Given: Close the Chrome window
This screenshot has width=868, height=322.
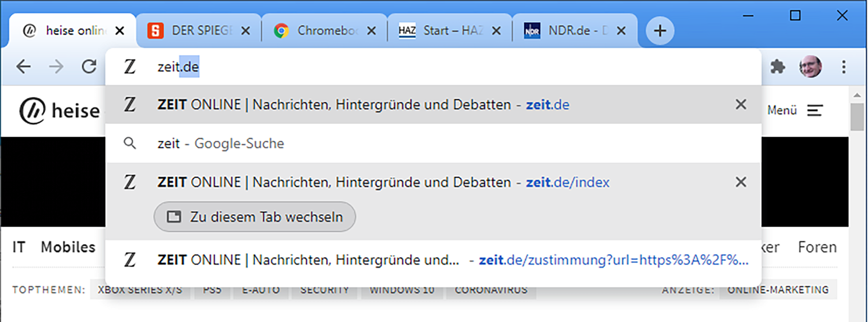Looking at the screenshot, I should pyautogui.click(x=842, y=16).
